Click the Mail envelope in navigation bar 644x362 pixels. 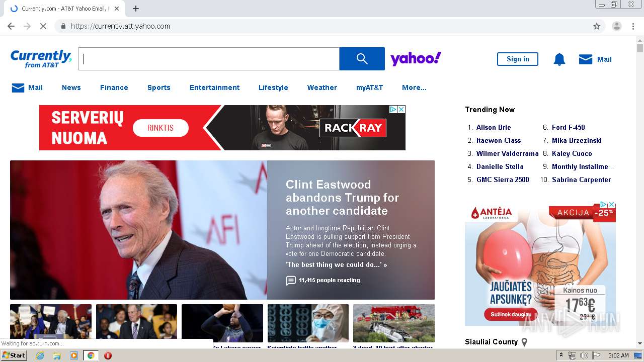[18, 88]
